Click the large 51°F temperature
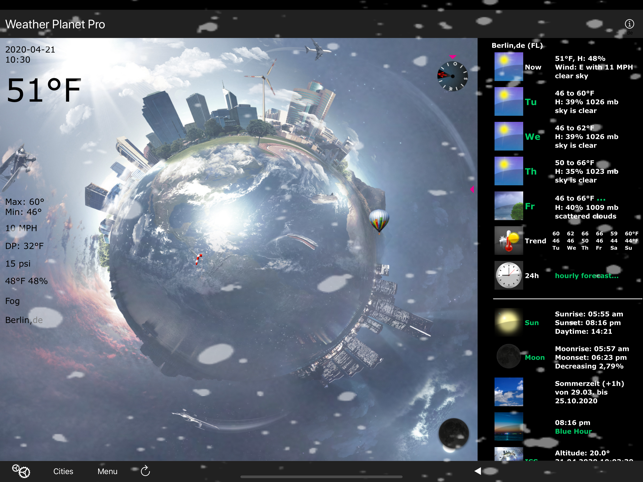Viewport: 643px width, 482px height. pyautogui.click(x=44, y=90)
